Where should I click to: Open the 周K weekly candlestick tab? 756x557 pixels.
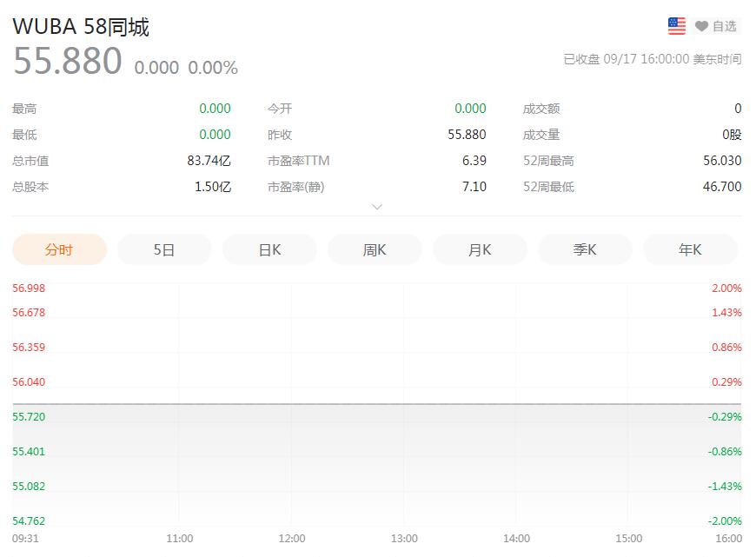click(375, 249)
